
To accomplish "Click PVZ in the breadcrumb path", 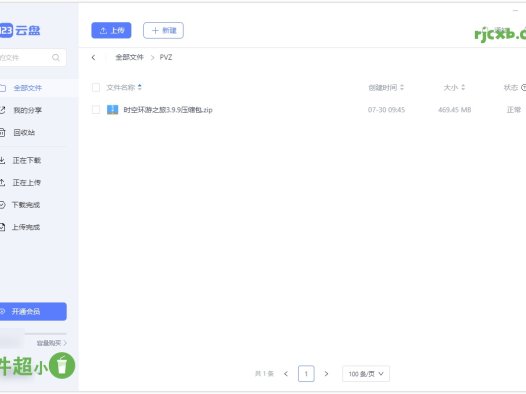I will point(166,57).
